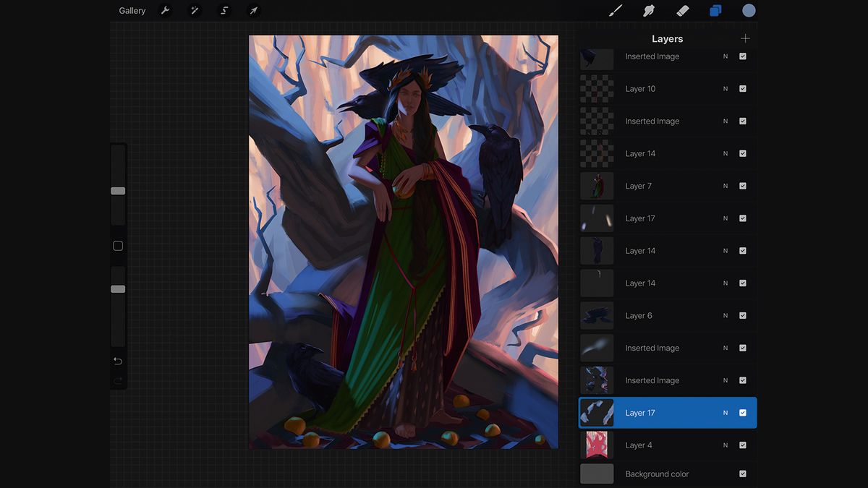868x488 pixels.
Task: Open the Adjustments magic wand menu
Action: pyautogui.click(x=194, y=10)
